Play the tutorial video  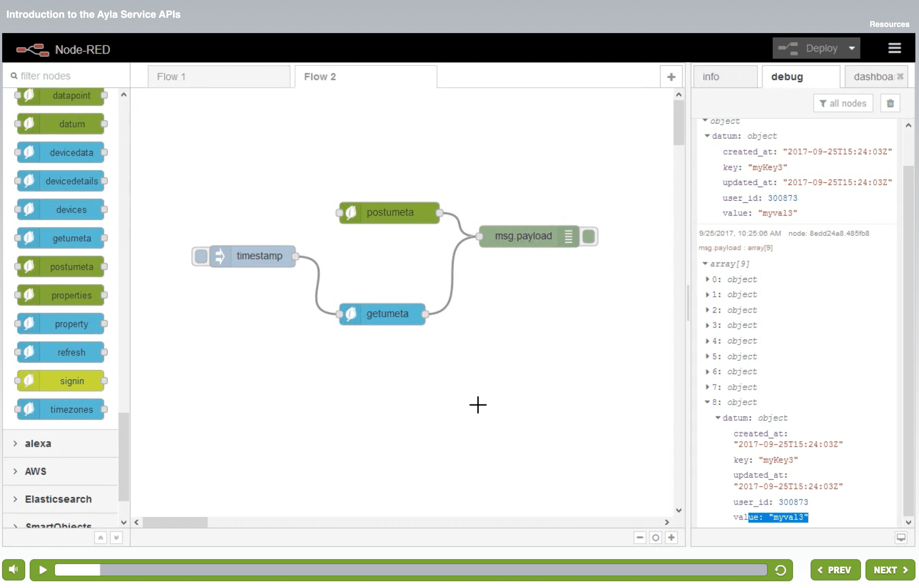pyautogui.click(x=43, y=570)
